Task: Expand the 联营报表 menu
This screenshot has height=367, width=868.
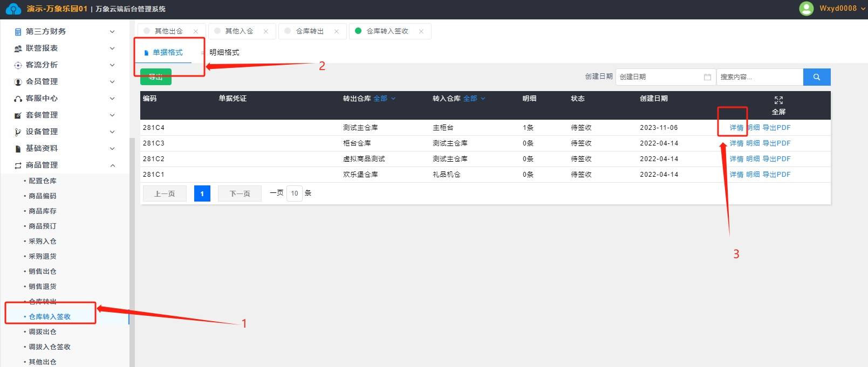Action: click(x=112, y=48)
